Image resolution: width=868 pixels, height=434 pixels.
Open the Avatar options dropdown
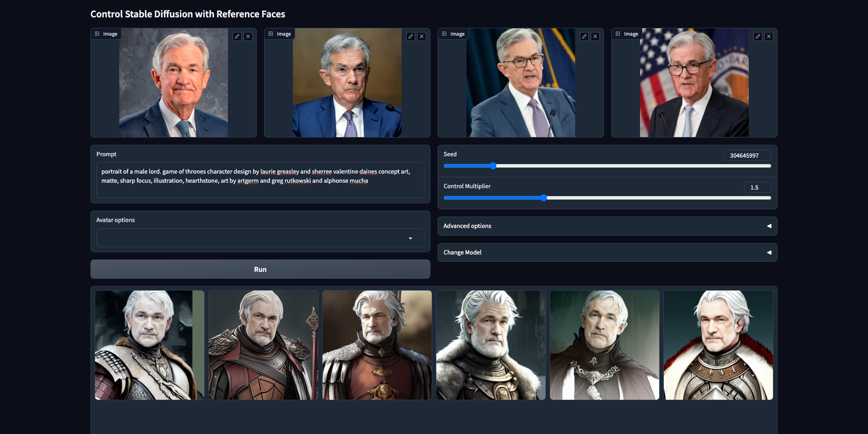(x=260, y=238)
